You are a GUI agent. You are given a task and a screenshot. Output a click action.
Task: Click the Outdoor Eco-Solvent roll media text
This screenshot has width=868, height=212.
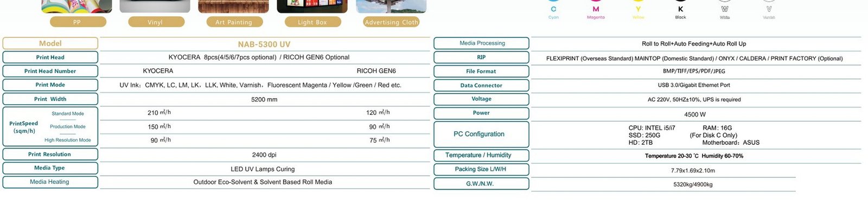(263, 182)
